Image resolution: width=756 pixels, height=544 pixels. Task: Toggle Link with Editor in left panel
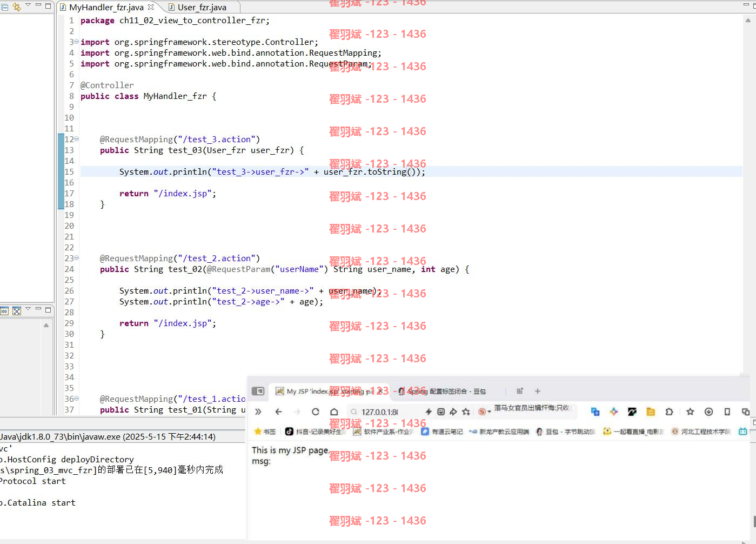(x=16, y=7)
